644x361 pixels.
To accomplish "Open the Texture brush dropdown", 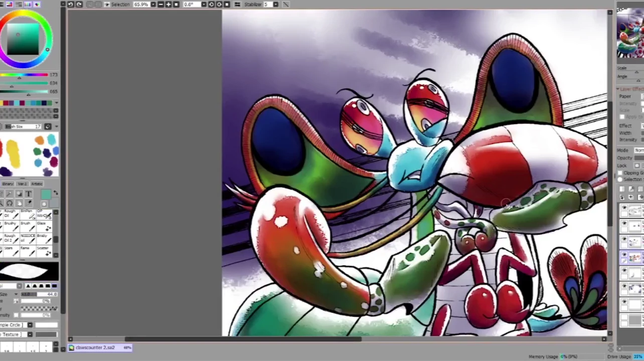I will click(30, 334).
